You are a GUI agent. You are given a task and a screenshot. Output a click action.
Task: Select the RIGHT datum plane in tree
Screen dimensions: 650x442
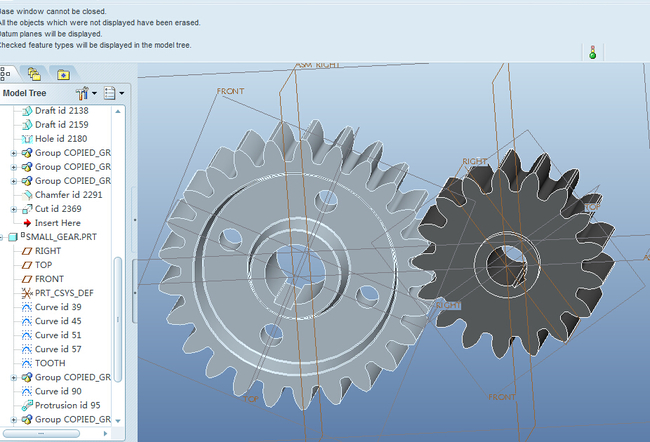coord(48,251)
